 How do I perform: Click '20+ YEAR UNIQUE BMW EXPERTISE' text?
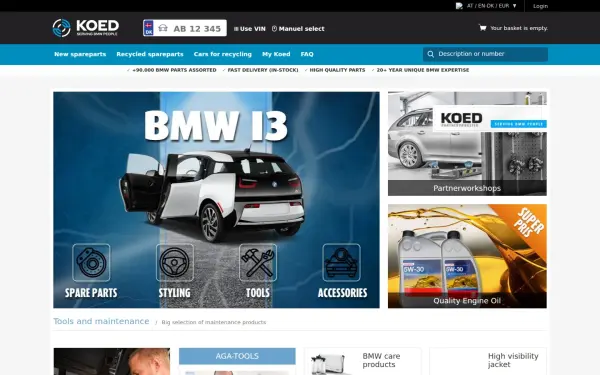click(423, 70)
